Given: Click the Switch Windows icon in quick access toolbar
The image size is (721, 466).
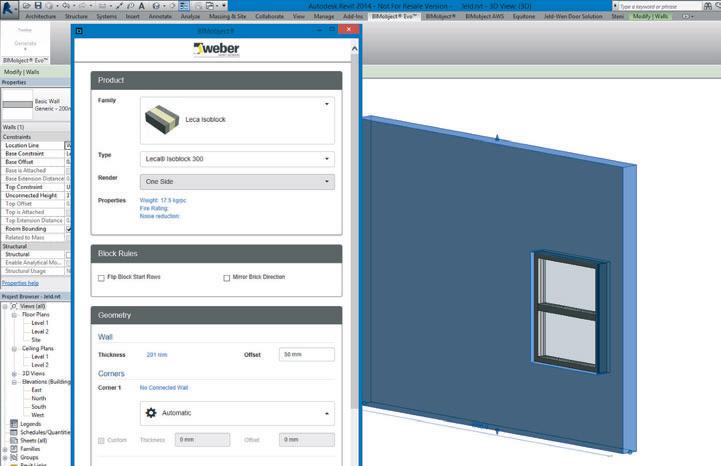Looking at the screenshot, I should click(x=210, y=6).
